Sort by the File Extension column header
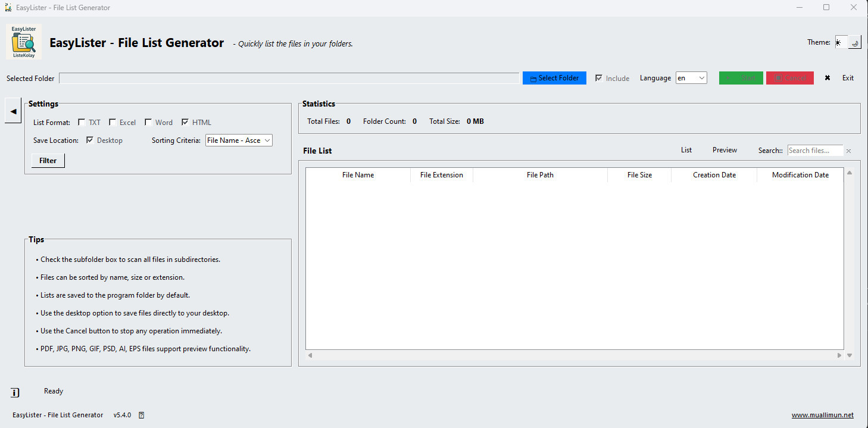The image size is (868, 428). click(x=442, y=175)
